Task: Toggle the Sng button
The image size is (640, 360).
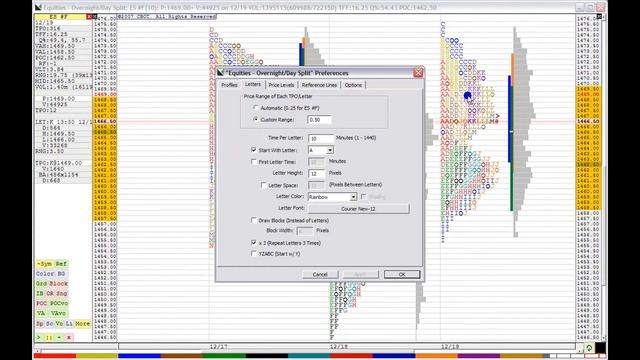Action: 62,293
